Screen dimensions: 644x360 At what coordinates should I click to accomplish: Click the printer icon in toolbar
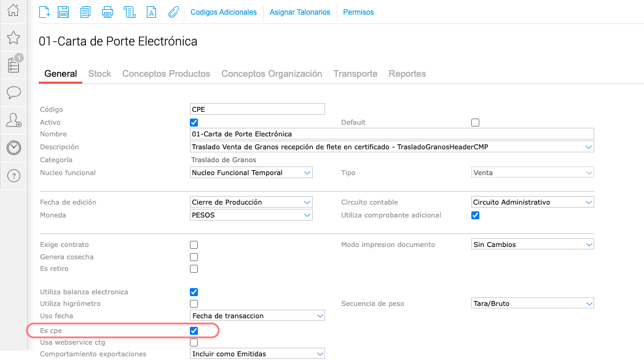[x=108, y=12]
